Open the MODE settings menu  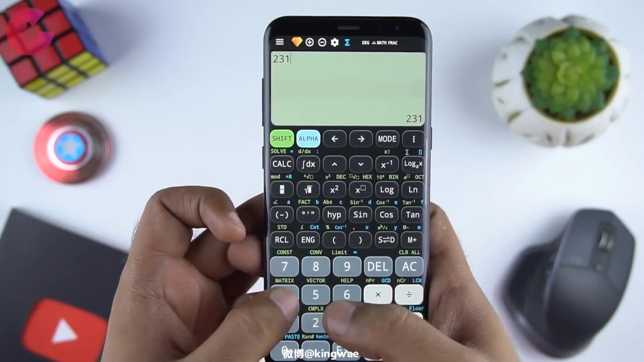point(387,138)
